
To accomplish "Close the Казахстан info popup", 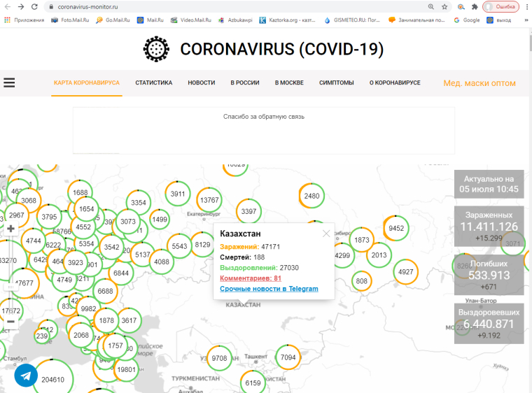I will pyautogui.click(x=326, y=234).
